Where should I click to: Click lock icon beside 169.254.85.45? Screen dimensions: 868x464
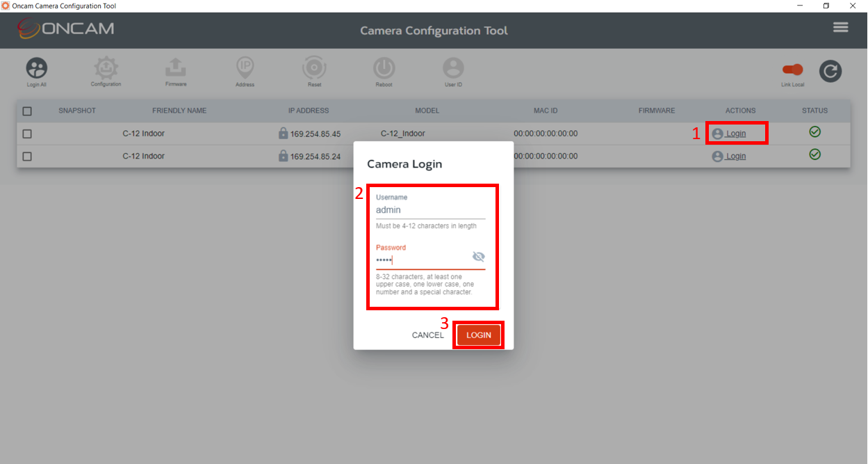(x=283, y=133)
